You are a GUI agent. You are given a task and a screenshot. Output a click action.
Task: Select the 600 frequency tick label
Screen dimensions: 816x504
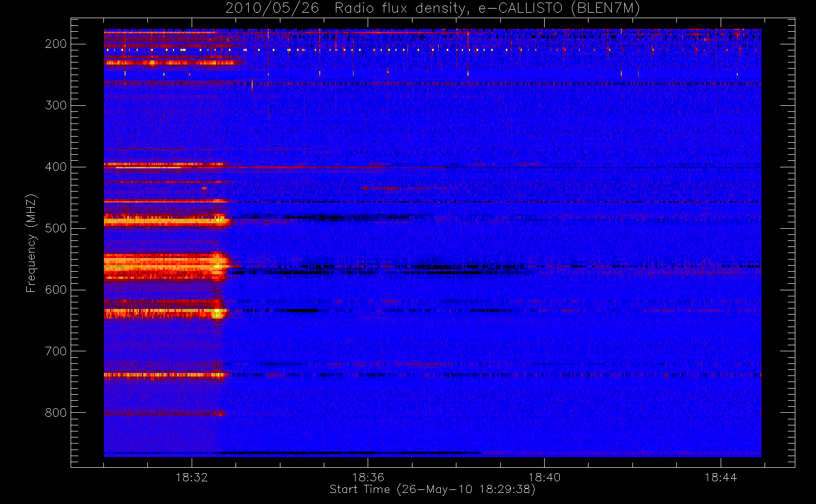[x=56, y=290]
